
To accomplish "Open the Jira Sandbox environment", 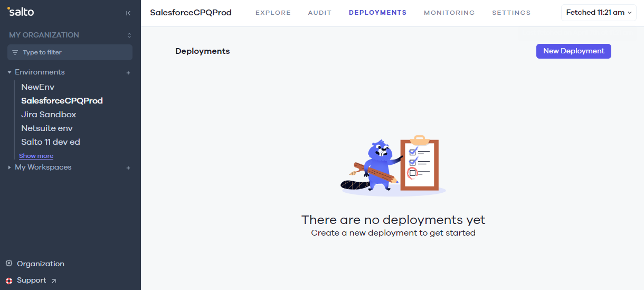I will [49, 114].
